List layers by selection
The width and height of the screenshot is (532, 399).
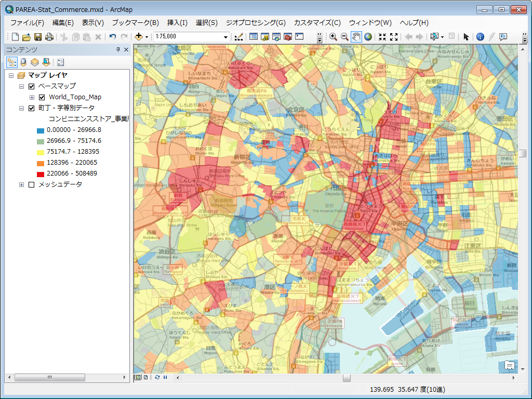click(x=46, y=62)
